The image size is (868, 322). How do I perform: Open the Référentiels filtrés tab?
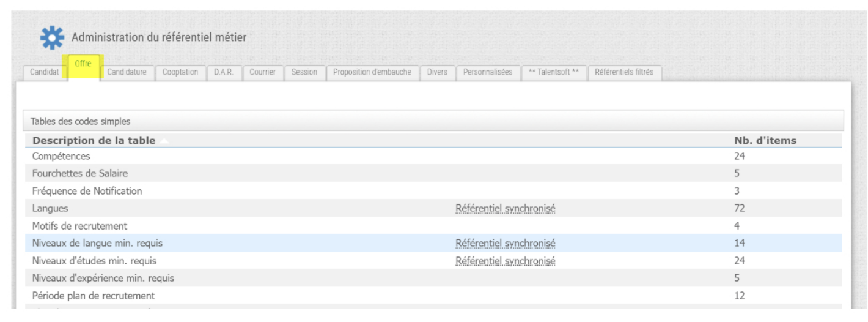pyautogui.click(x=623, y=72)
